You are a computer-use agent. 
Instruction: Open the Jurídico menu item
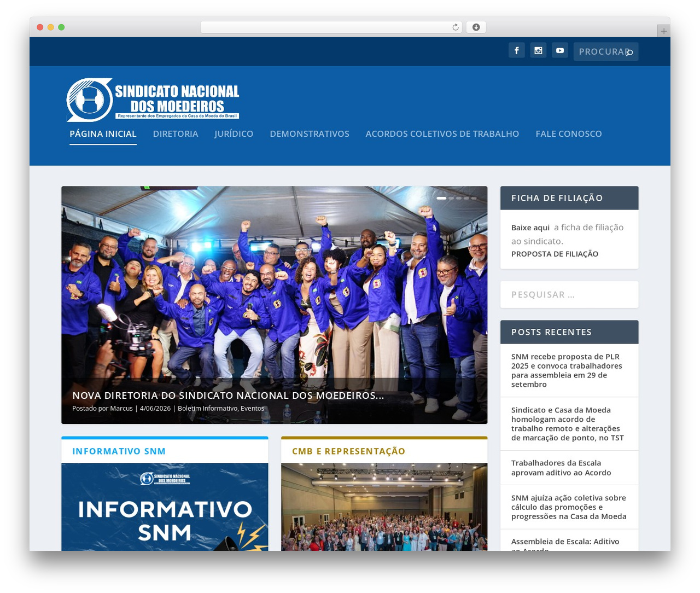tap(234, 133)
